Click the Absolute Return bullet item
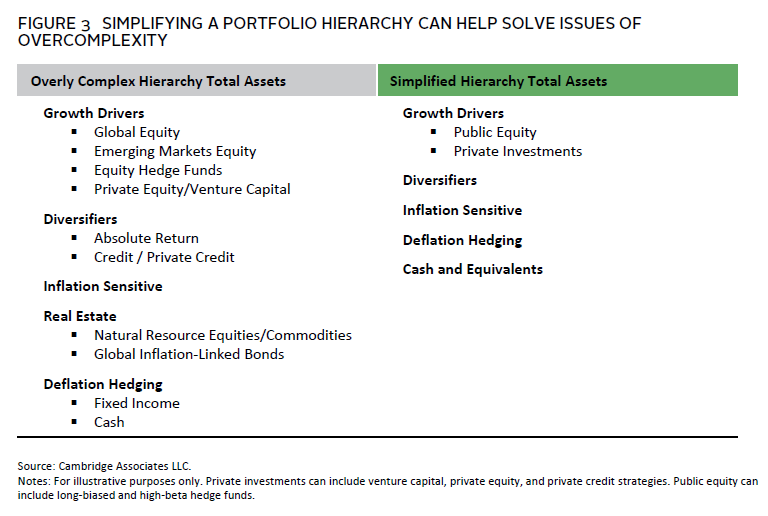This screenshot has width=768, height=516. (146, 238)
